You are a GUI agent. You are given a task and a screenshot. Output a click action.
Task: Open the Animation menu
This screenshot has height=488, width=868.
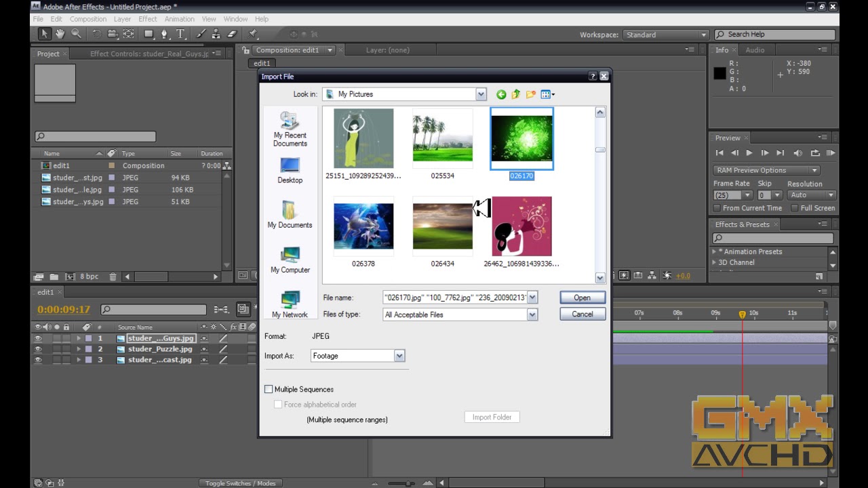pos(180,19)
